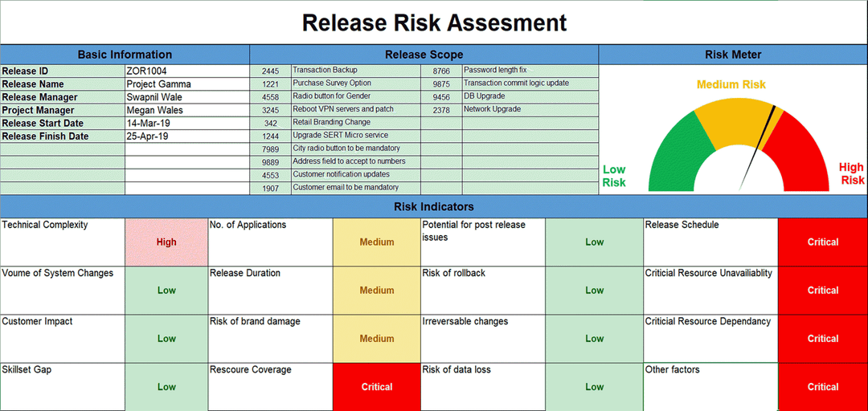This screenshot has width=868, height=411.
Task: Click the Technical Complexity High rating cell
Action: pyautogui.click(x=166, y=242)
